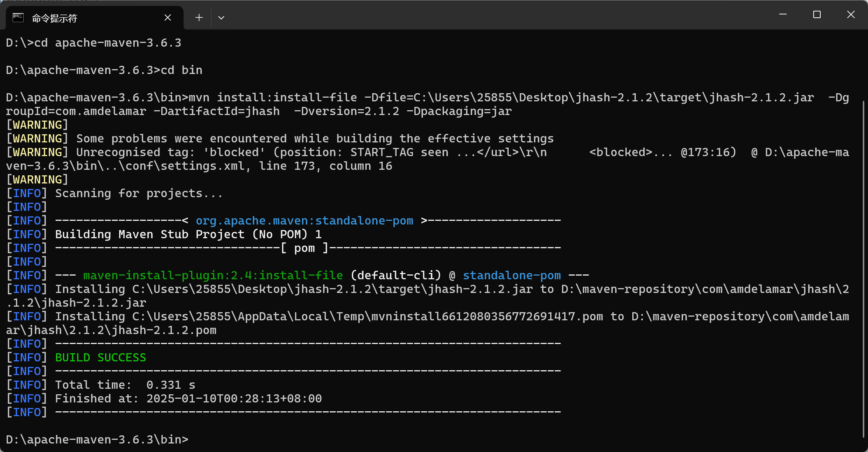
Task: Click the 'cd apache-maven-3.6.3' command line
Action: coord(94,43)
